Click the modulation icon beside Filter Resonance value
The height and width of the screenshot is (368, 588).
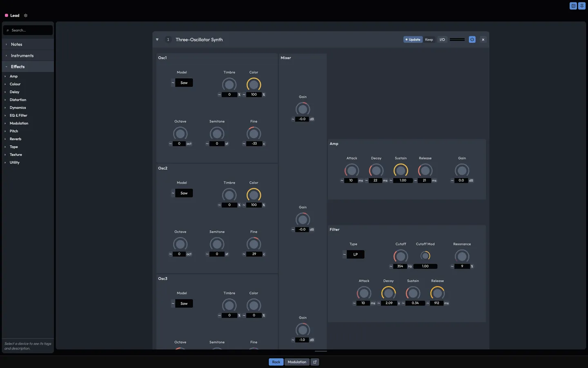point(452,266)
